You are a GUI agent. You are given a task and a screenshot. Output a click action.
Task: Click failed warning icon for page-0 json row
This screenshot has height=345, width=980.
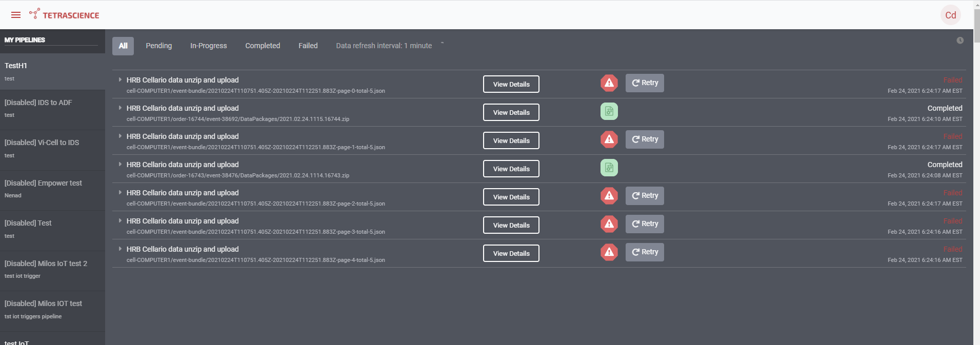pyautogui.click(x=609, y=83)
